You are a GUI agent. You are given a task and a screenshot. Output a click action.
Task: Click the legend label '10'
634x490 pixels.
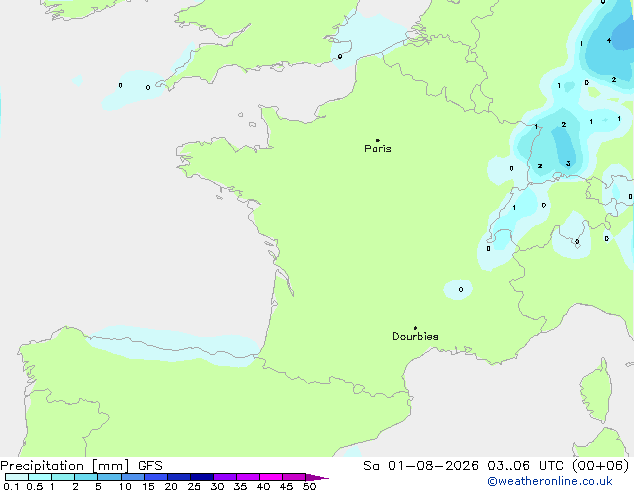coord(125,486)
